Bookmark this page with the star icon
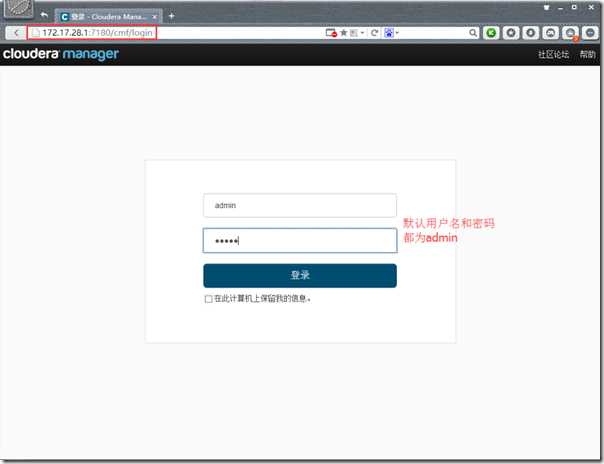The height and width of the screenshot is (464, 604). pos(344,33)
